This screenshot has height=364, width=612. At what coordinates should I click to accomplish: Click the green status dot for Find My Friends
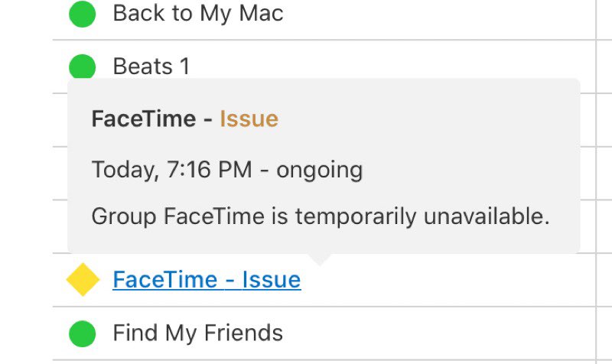pos(83,334)
